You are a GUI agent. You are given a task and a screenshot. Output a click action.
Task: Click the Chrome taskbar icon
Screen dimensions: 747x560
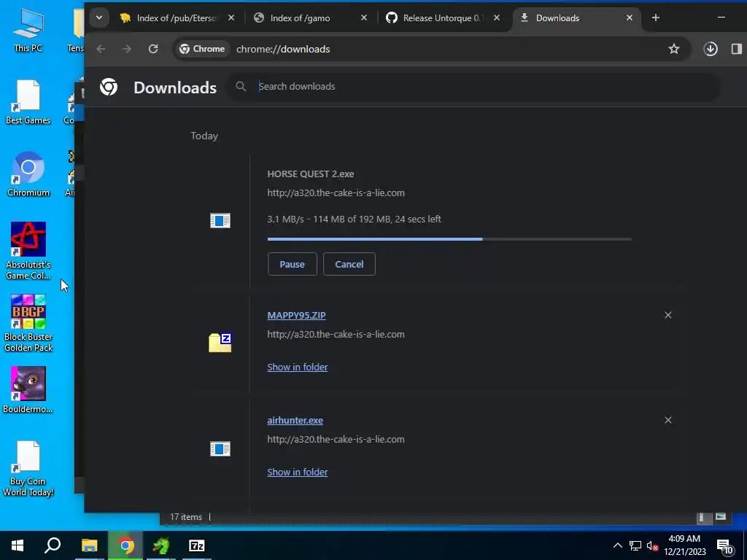pos(125,545)
